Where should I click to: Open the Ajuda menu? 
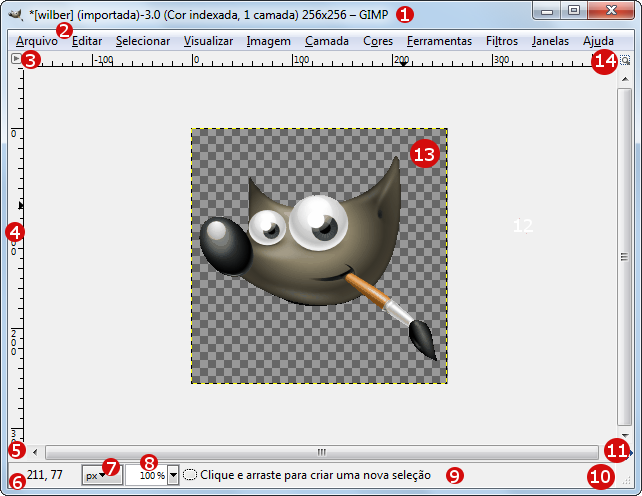pyautogui.click(x=598, y=41)
